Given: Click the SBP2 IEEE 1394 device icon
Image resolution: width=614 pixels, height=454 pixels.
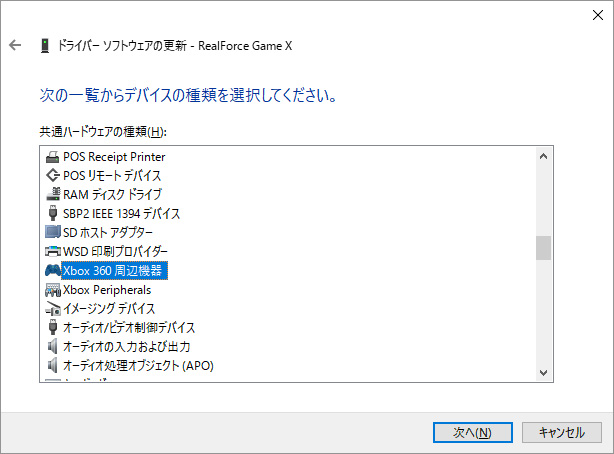Looking at the screenshot, I should tap(52, 213).
